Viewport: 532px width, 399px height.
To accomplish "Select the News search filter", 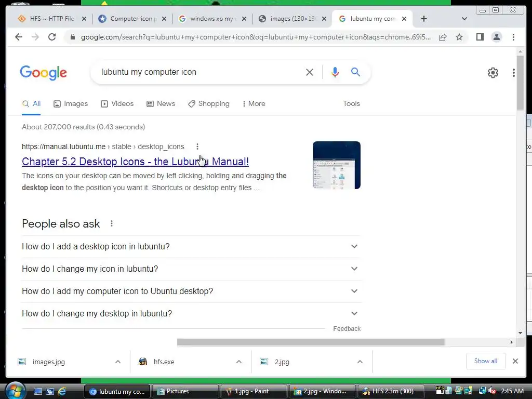I will [x=161, y=104].
